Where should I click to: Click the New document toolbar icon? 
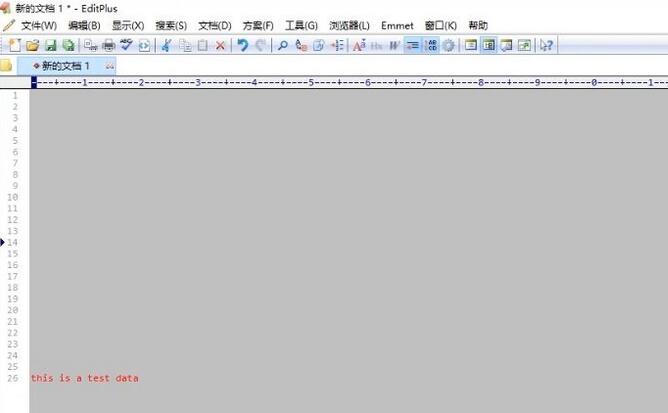point(14,45)
